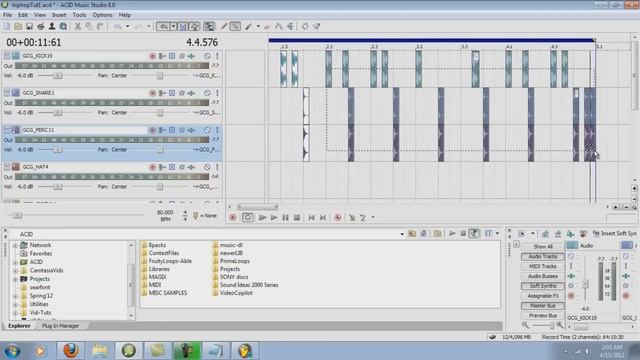Open Firefox from Windows taskbar
This screenshot has height=360, width=640.
[71, 351]
